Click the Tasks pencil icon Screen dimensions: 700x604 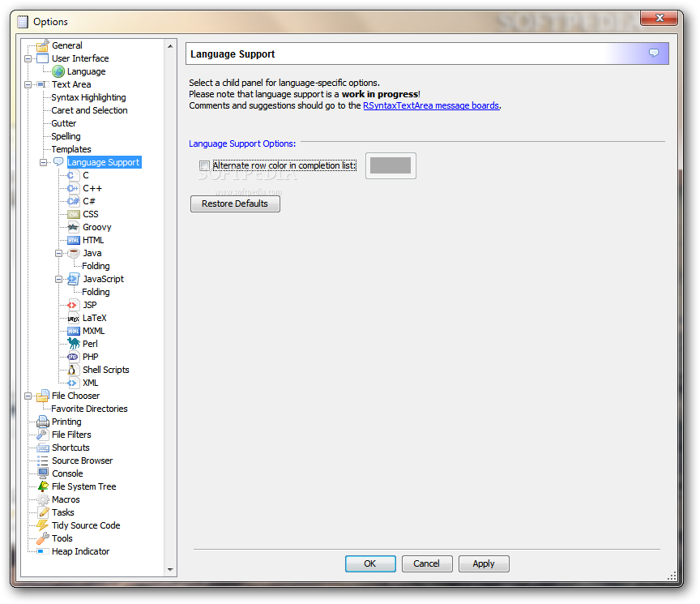tap(43, 512)
